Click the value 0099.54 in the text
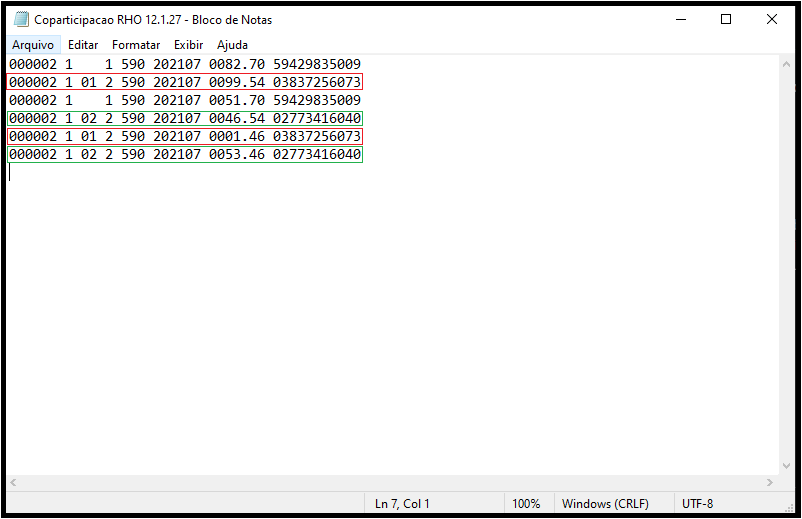The image size is (802, 519). (237, 82)
